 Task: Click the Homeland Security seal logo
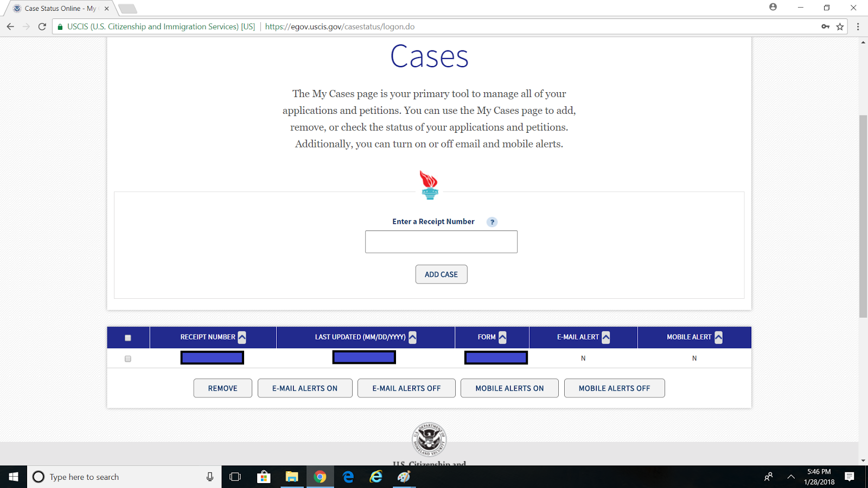[429, 439]
